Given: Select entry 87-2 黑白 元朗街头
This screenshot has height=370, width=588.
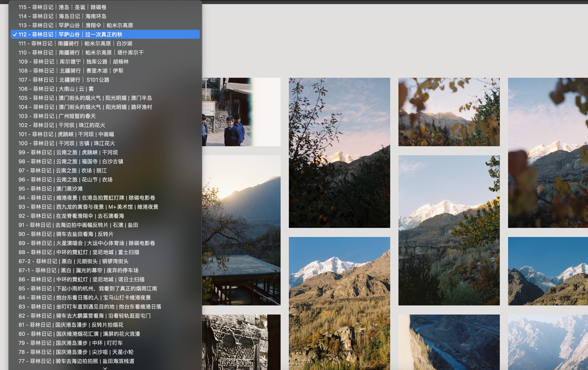Looking at the screenshot, I should pyautogui.click(x=74, y=261).
